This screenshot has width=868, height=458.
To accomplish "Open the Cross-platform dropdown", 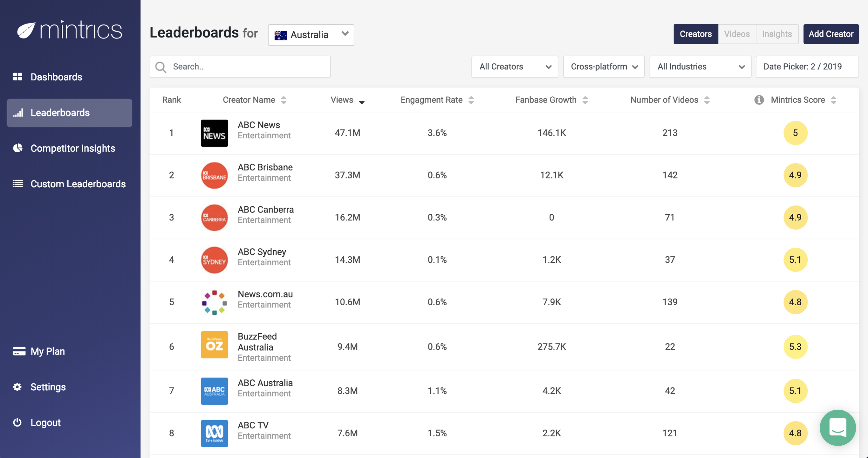I will pyautogui.click(x=604, y=67).
